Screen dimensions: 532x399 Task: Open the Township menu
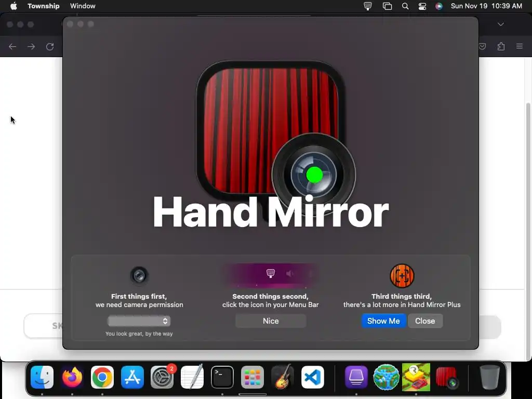coord(44,6)
